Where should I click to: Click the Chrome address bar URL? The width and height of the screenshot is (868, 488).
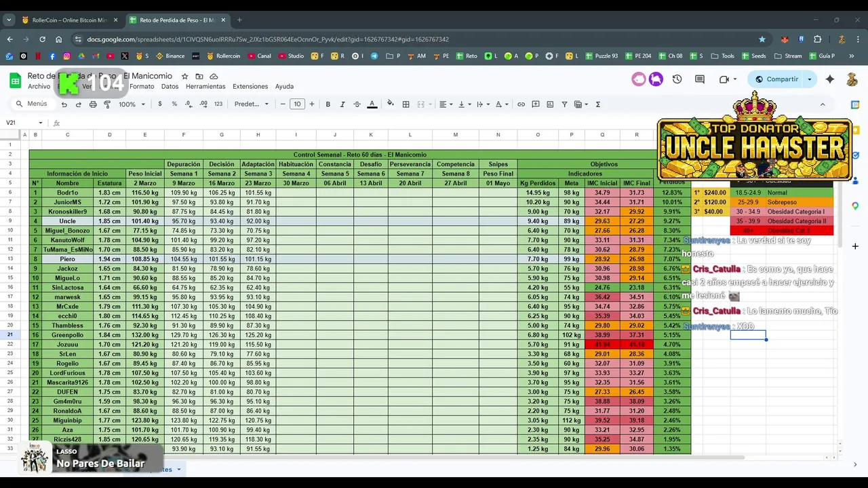click(x=268, y=39)
